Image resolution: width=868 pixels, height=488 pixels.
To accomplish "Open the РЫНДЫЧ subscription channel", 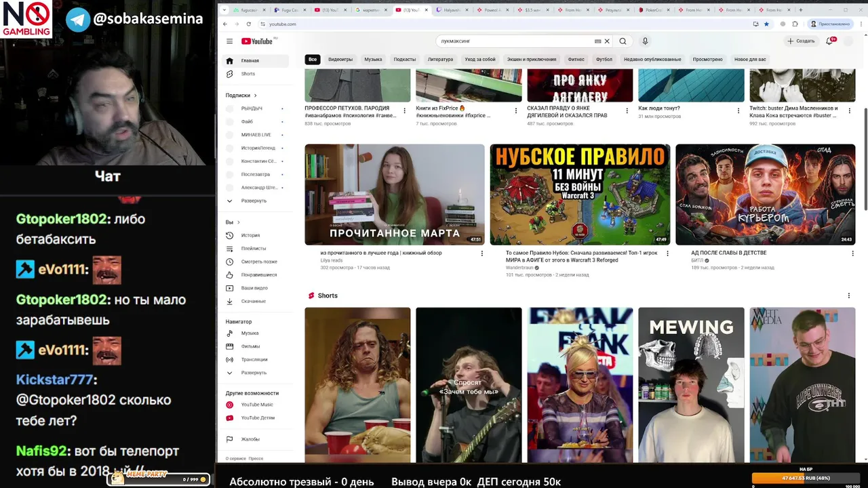I will [x=256, y=108].
